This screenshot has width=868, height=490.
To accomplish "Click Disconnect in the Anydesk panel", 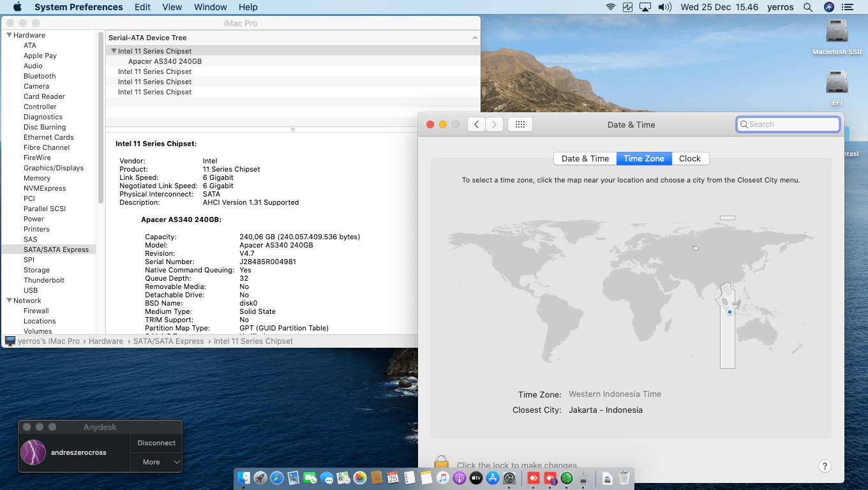I will (x=156, y=443).
